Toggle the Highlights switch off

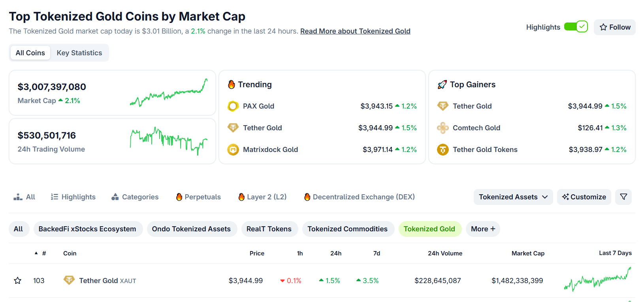pos(576,27)
